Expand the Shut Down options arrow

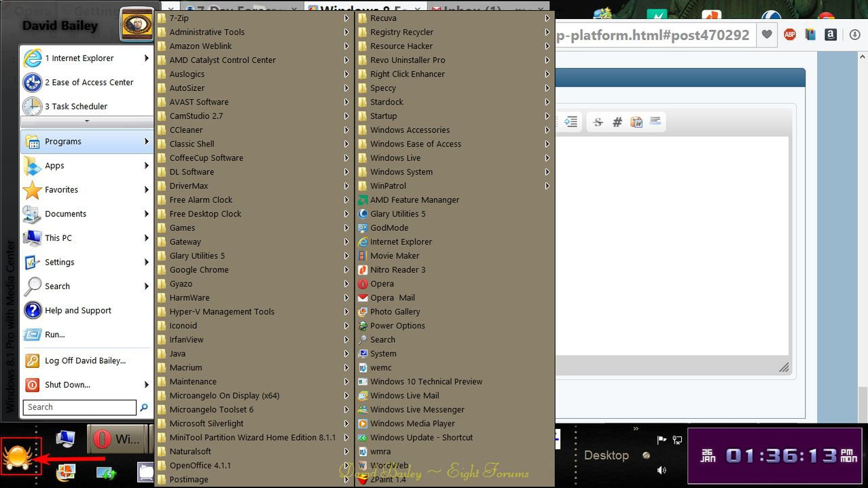pyautogui.click(x=146, y=385)
